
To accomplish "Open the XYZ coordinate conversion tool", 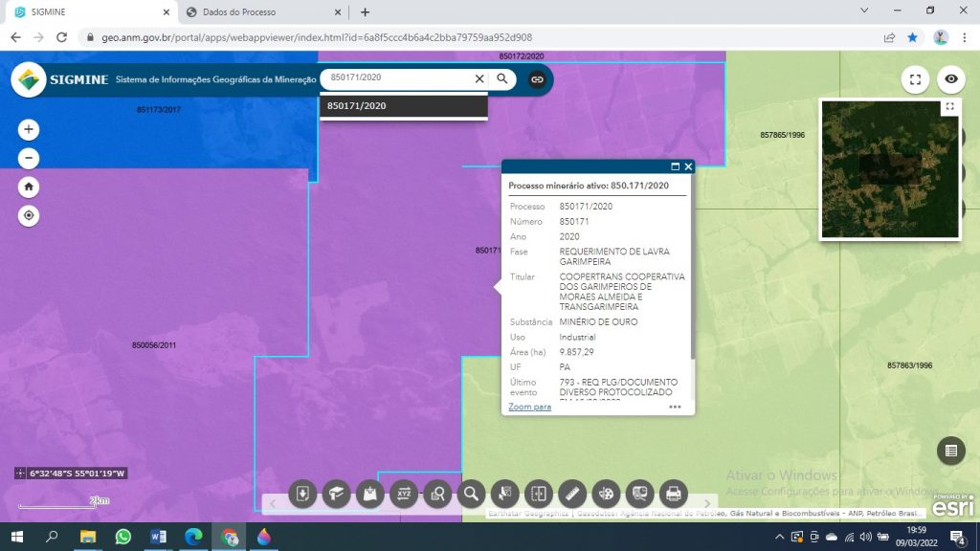I will coord(404,494).
